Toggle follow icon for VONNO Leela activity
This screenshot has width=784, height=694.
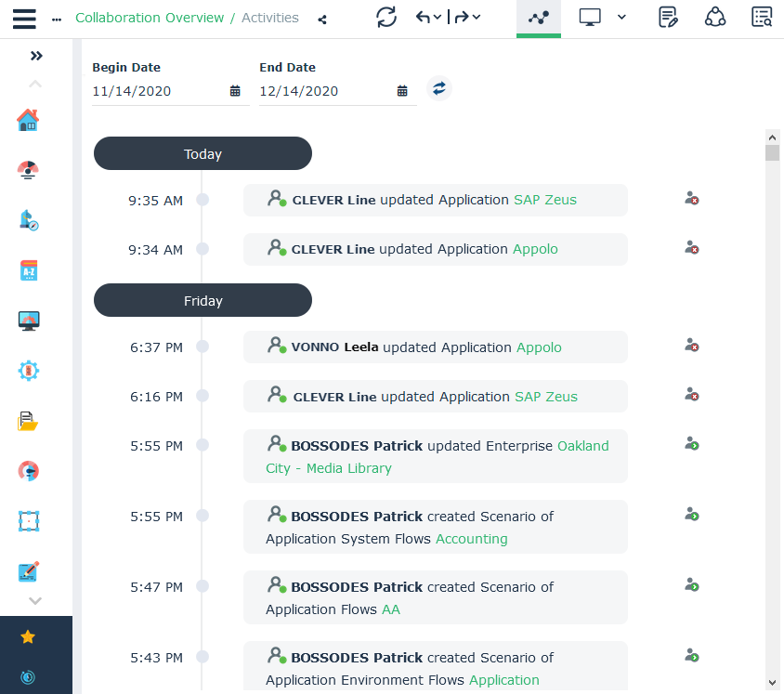pos(691,346)
